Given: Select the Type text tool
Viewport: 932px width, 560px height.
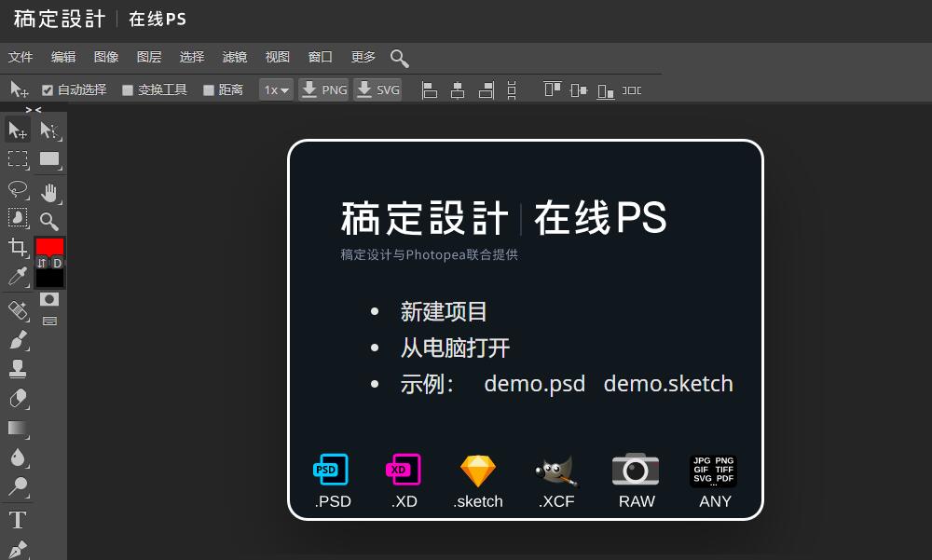Looking at the screenshot, I should pos(17,520).
